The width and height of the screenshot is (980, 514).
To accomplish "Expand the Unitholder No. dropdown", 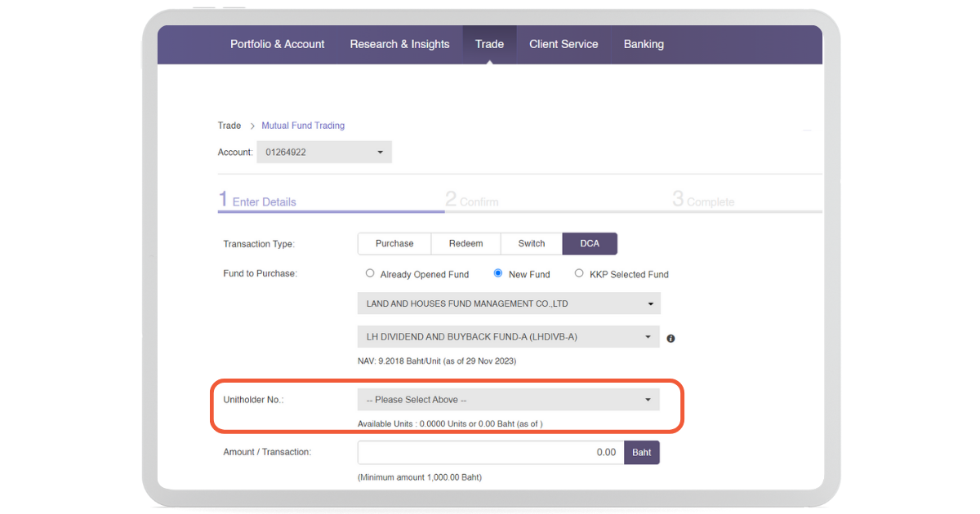I will (508, 400).
